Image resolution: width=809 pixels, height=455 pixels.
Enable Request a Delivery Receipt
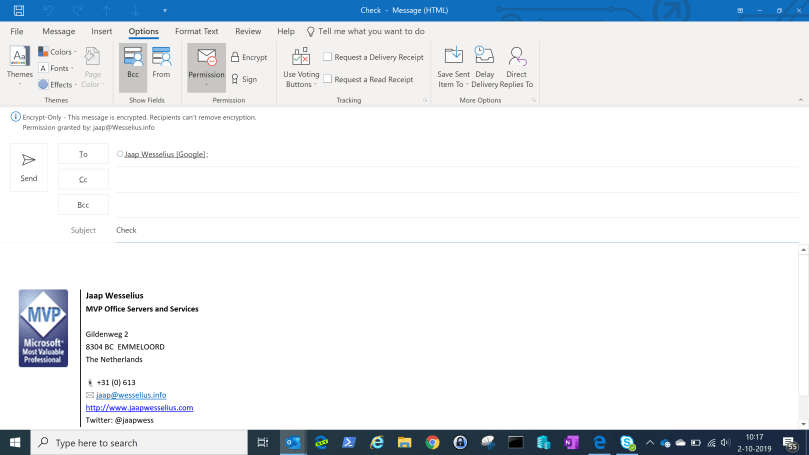pos(328,58)
